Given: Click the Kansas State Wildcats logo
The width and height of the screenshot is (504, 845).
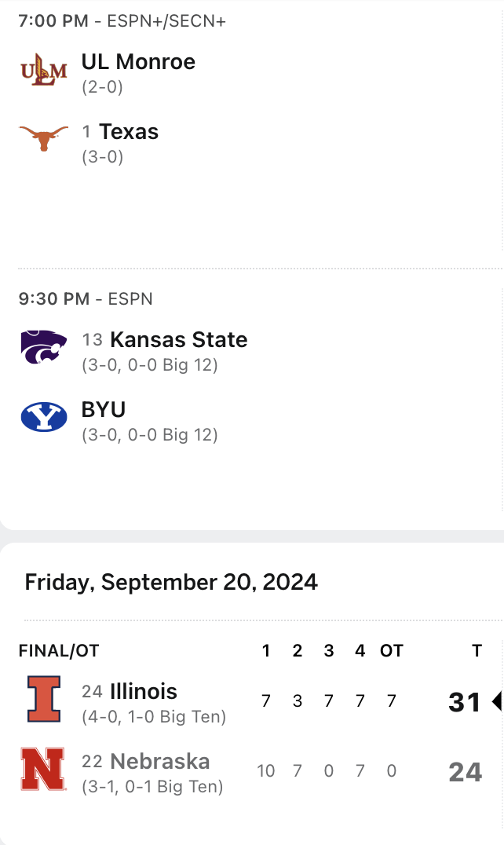Looking at the screenshot, I should [44, 347].
